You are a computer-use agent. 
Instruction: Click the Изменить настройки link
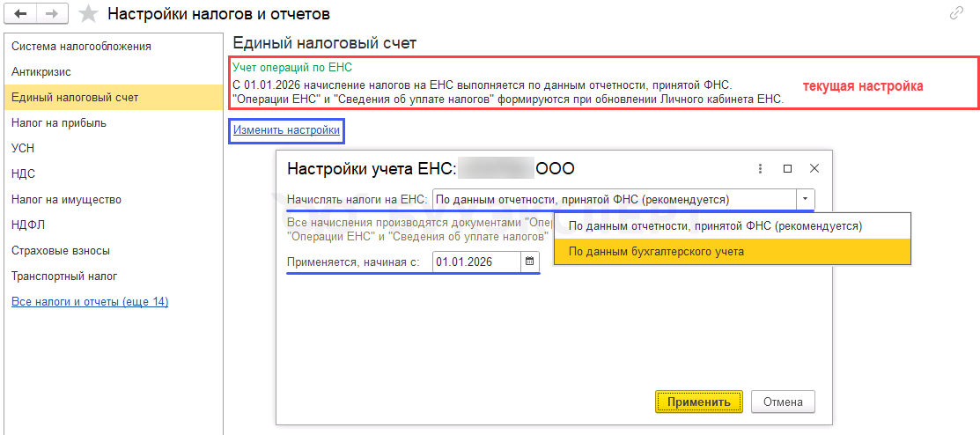click(286, 130)
